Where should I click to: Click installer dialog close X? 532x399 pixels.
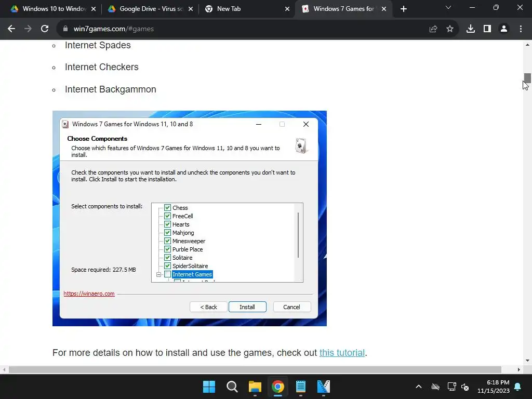[x=305, y=124]
